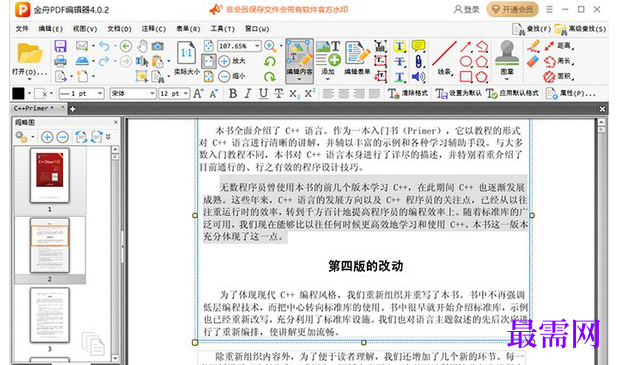Rotate counter-clockwise with the upper green arrow
The image size is (619, 365).
coord(270,61)
